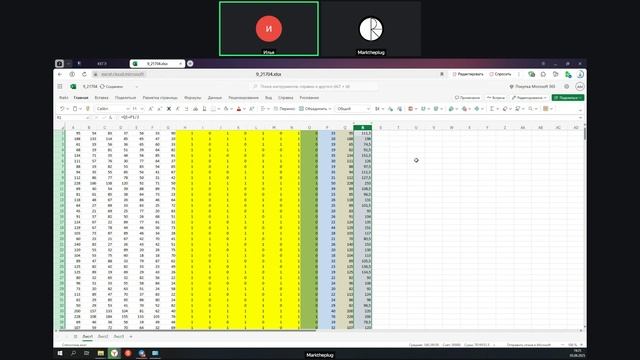Select column R header
This screenshot has width=640, height=360.
click(362, 128)
